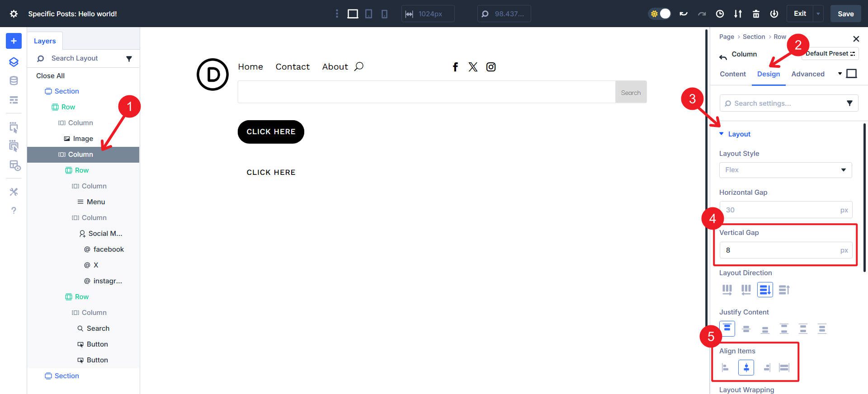Open the editing history clock icon

pos(720,14)
